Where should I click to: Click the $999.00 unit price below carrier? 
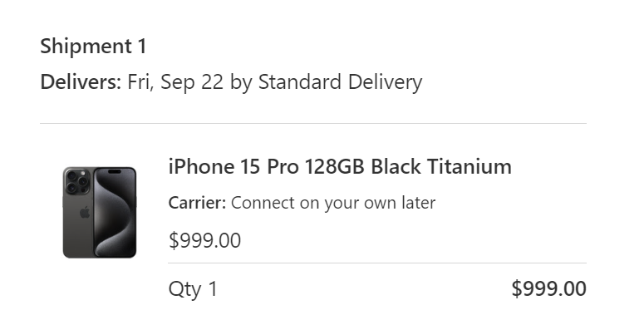(x=204, y=241)
